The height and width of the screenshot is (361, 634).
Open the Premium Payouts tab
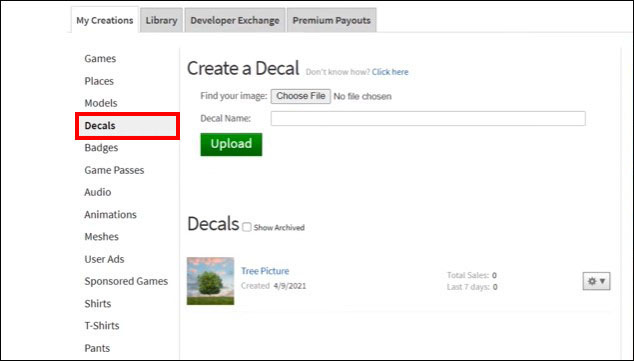332,20
